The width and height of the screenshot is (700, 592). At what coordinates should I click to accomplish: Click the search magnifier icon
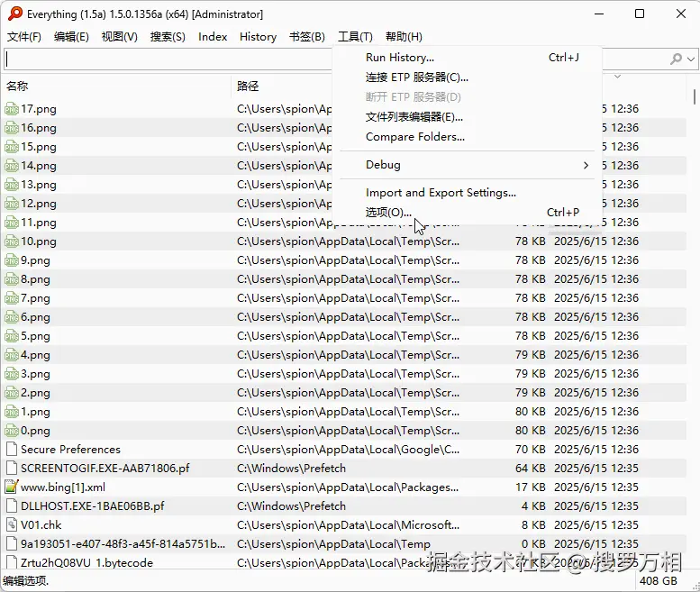point(677,59)
